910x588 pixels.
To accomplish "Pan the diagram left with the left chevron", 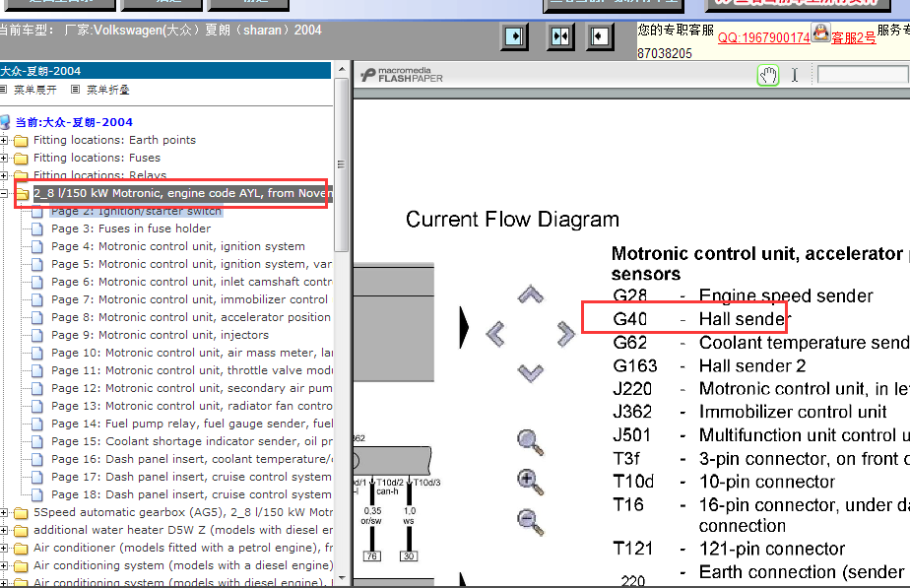I will point(495,334).
